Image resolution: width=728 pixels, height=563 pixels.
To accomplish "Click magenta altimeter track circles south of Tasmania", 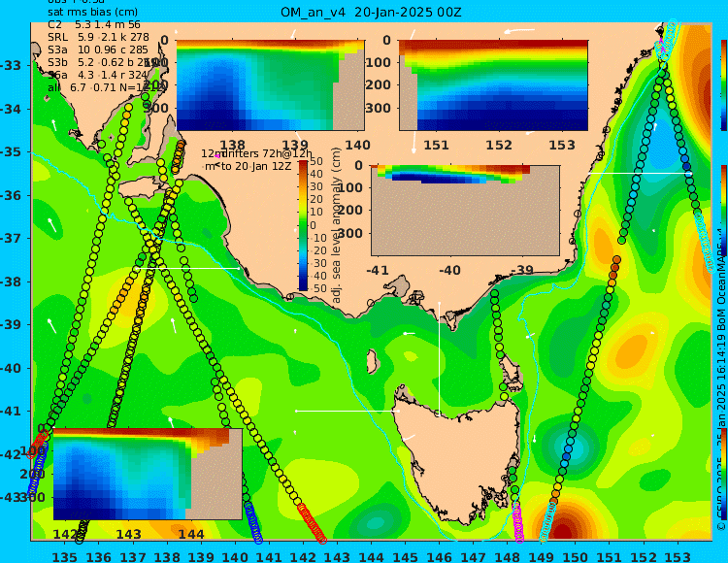I will click(x=517, y=522).
